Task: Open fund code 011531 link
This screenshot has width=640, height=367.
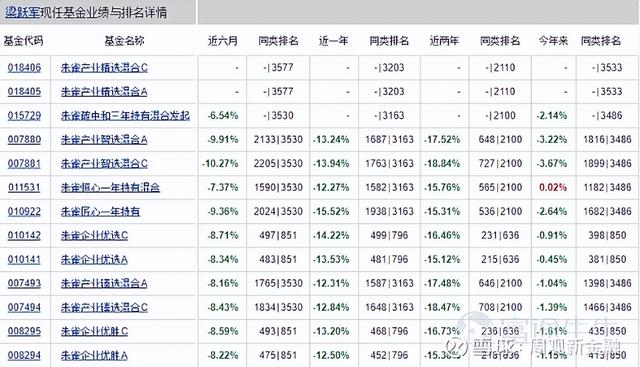Action: point(24,187)
